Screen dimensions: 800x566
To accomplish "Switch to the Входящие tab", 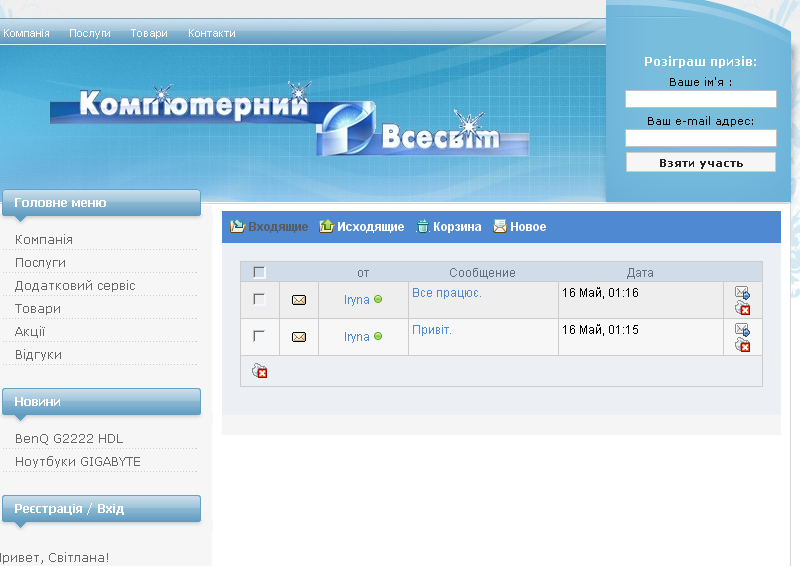I will (278, 227).
